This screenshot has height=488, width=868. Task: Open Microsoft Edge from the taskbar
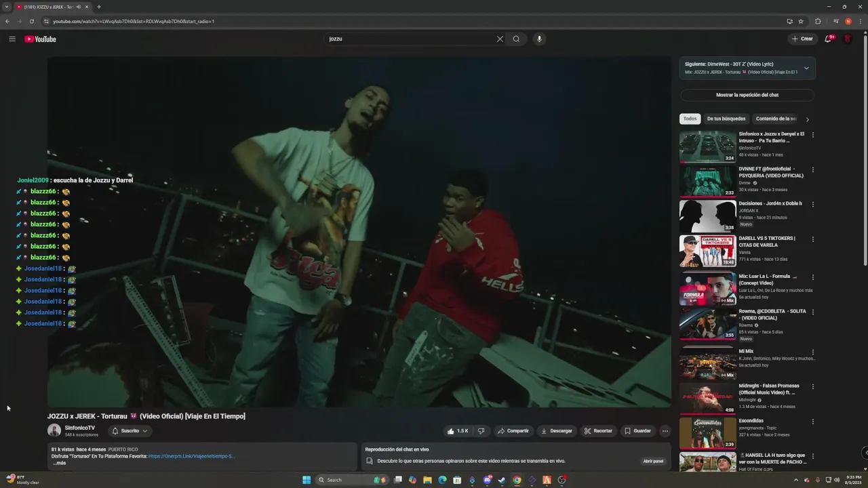click(x=442, y=480)
